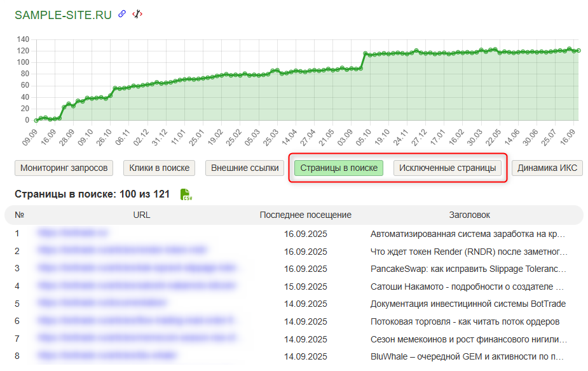The height and width of the screenshot is (371, 588).
Task: Show Исключенные страницы list
Action: coord(448,168)
